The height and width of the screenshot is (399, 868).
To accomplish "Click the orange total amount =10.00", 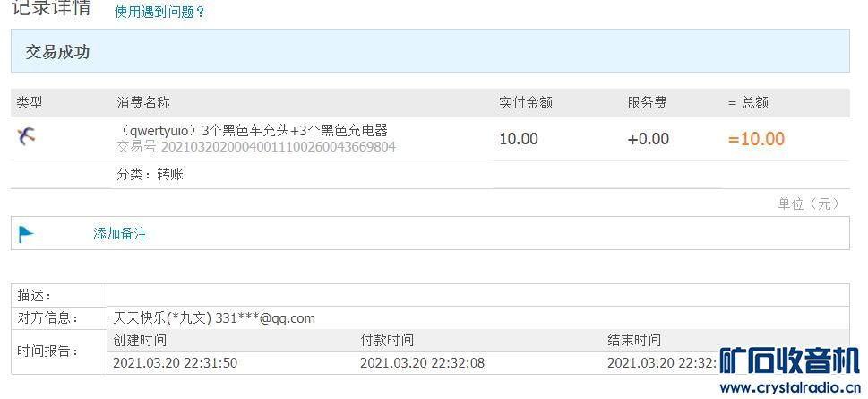I will pos(756,139).
